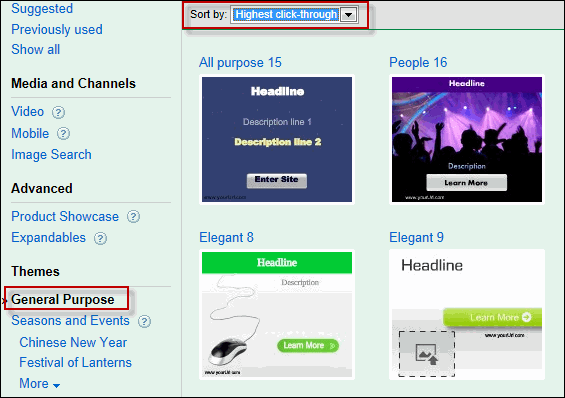
Task: Open the People 16 title link
Action: point(418,62)
